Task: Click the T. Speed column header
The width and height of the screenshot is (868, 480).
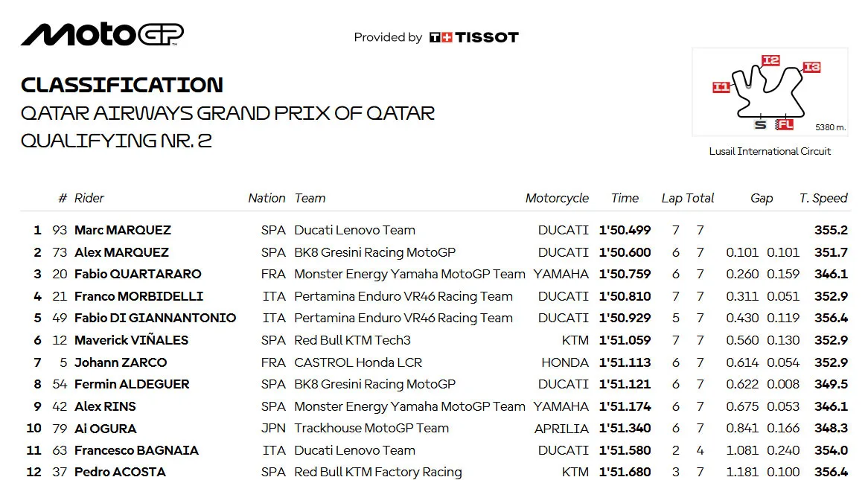Action: coord(823,198)
